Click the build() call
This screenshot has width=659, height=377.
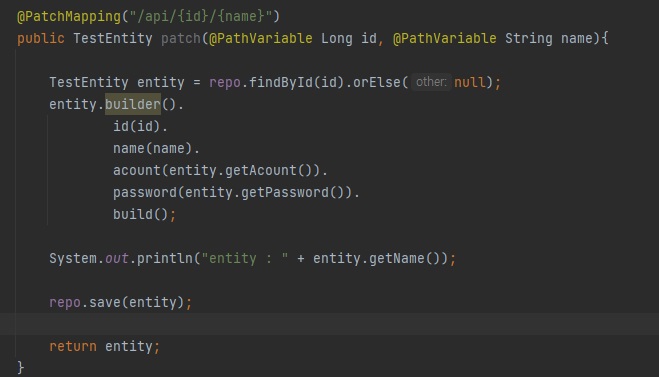(141, 215)
